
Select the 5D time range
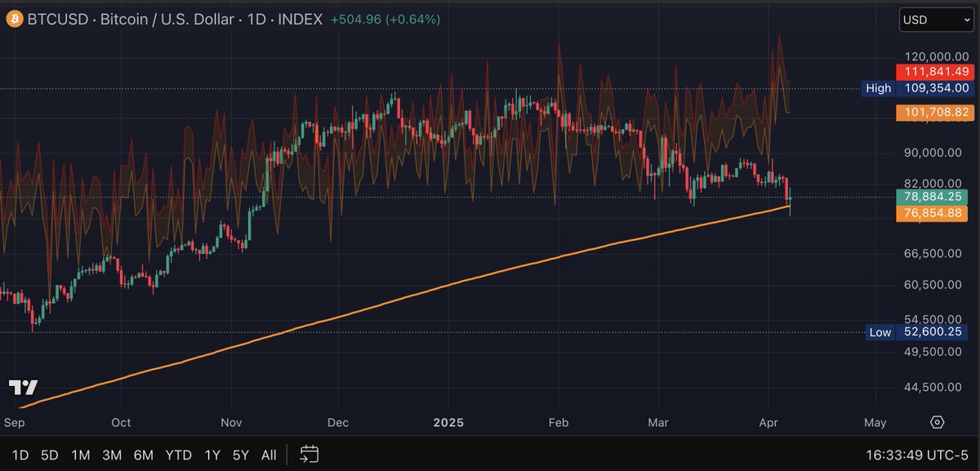tap(50, 455)
